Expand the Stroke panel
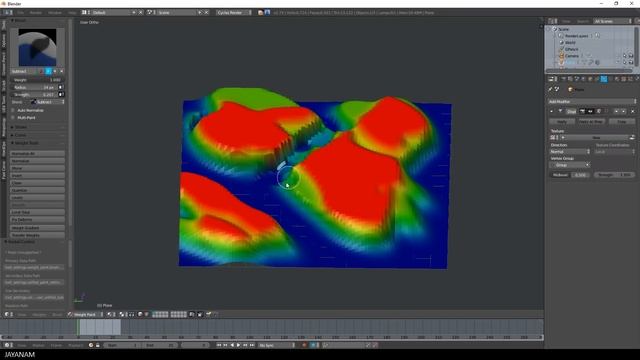The image size is (640, 360). pyautogui.click(x=20, y=127)
